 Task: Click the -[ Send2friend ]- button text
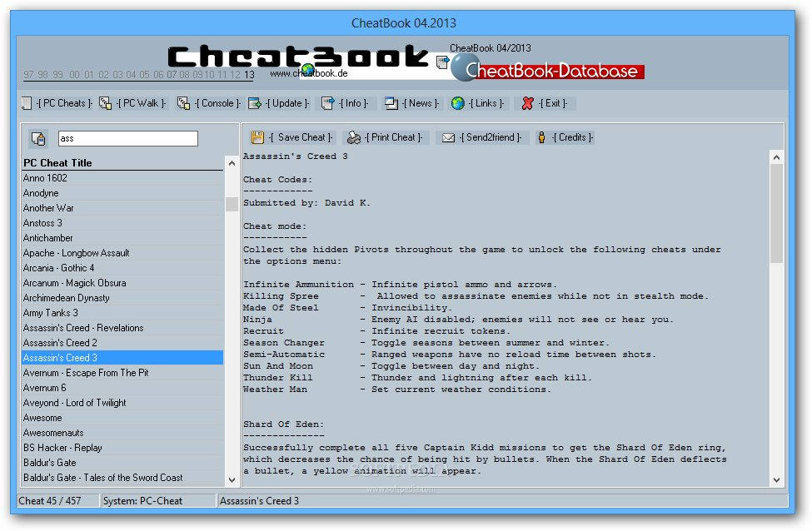pyautogui.click(x=491, y=137)
